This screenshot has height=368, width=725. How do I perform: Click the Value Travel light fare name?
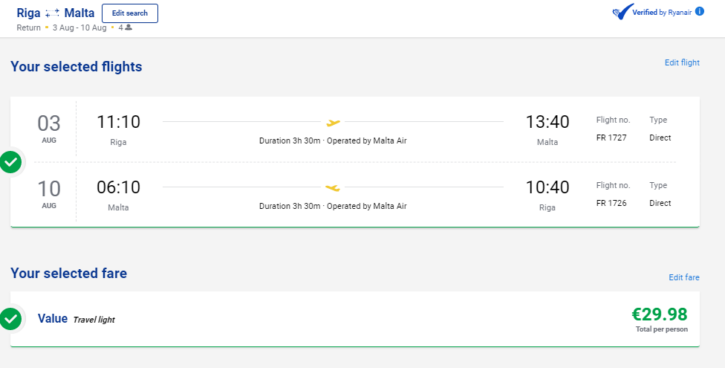click(x=76, y=319)
